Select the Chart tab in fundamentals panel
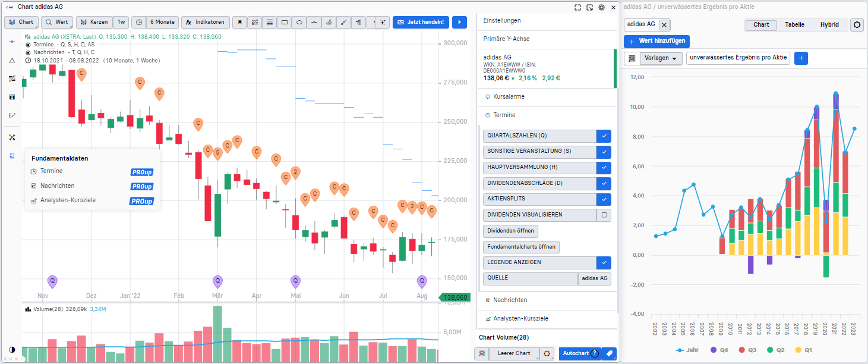 761,25
